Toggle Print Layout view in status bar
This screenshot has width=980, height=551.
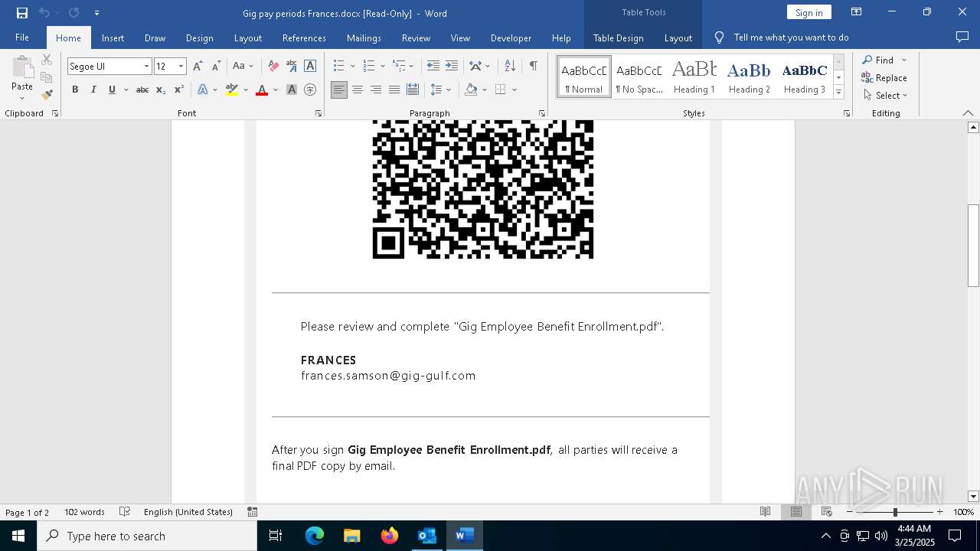(x=796, y=512)
